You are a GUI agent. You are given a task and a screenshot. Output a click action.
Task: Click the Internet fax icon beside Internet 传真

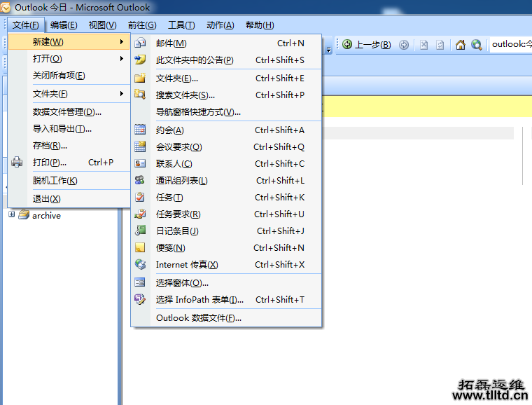[140, 264]
